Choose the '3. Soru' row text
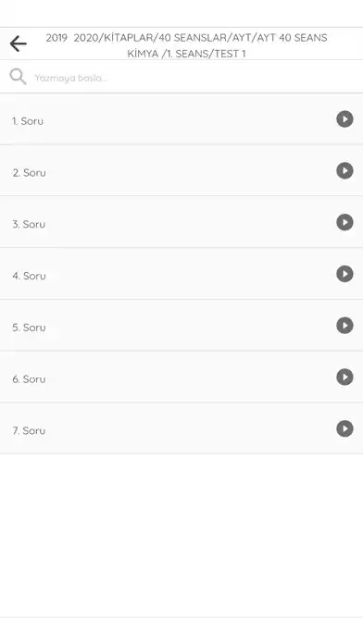Image resolution: width=363 pixels, height=644 pixels. coord(29,224)
